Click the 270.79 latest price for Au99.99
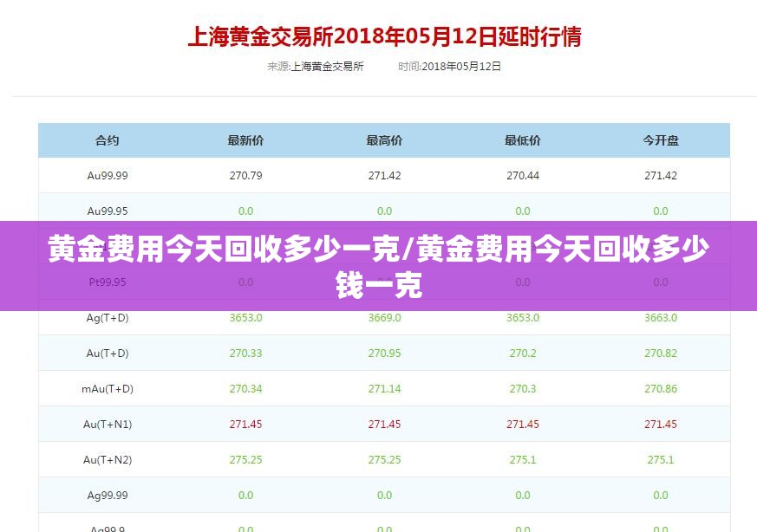 [x=245, y=176]
